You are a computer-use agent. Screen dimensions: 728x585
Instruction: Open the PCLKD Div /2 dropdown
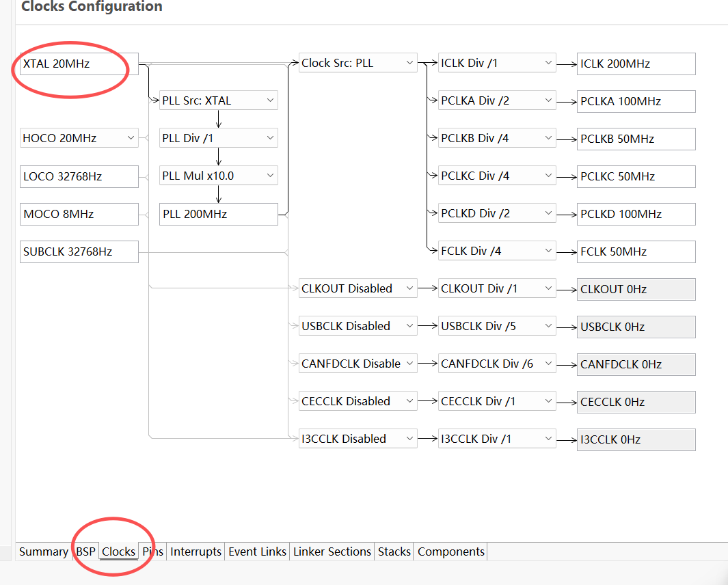tap(497, 214)
